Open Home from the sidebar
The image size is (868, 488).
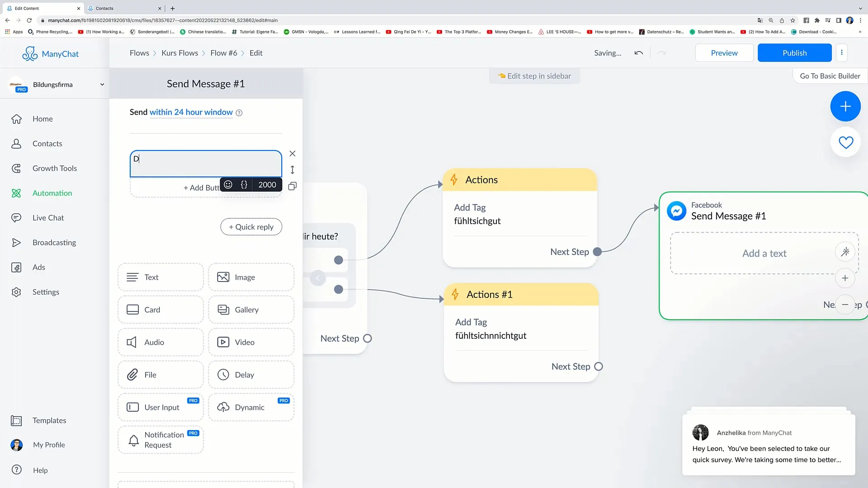pyautogui.click(x=42, y=119)
